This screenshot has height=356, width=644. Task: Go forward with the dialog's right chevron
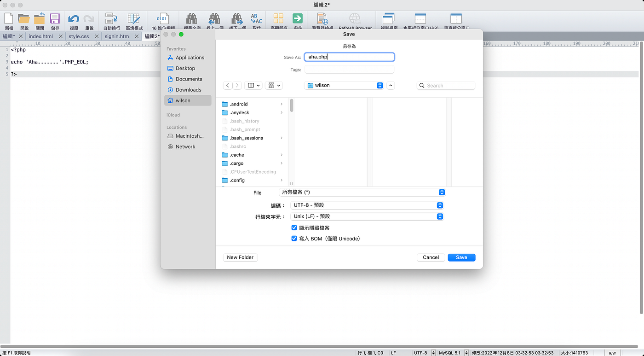click(x=237, y=85)
